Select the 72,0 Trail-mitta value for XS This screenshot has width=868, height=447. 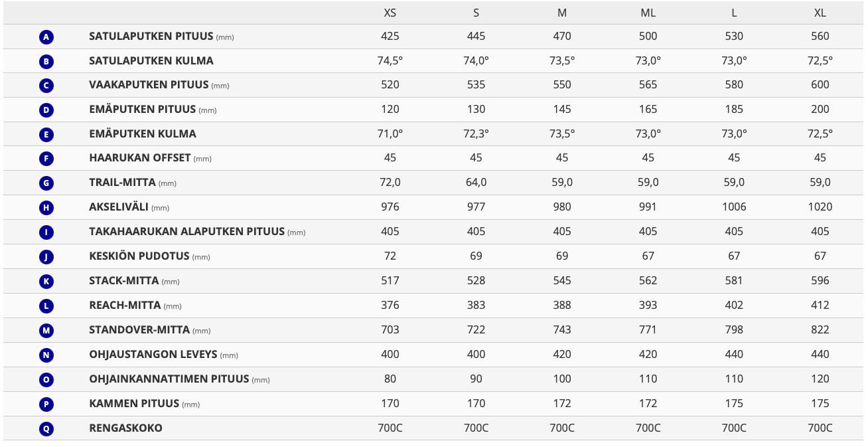pos(390,182)
